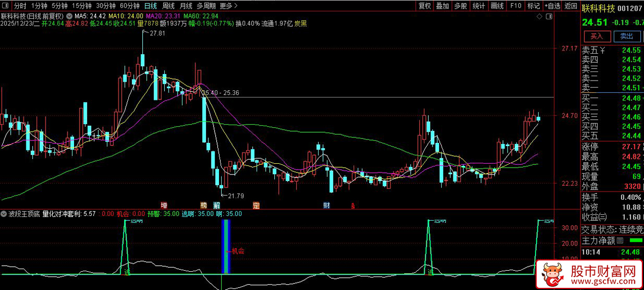Click the 预警: 35.00 indicator value
Screen dimensions: 644x290
coord(164,214)
